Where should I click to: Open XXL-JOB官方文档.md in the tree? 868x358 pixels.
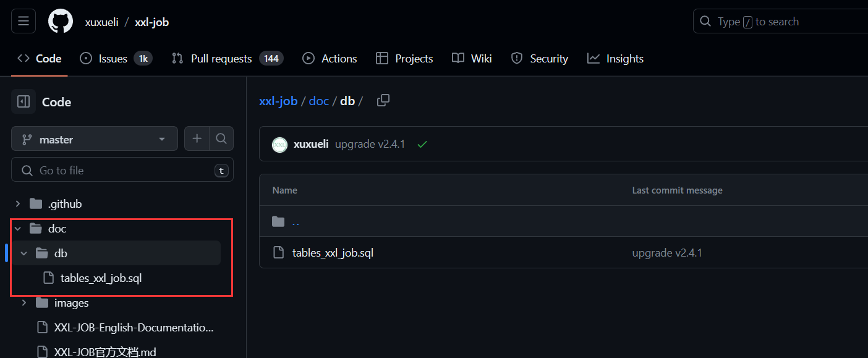(x=105, y=352)
